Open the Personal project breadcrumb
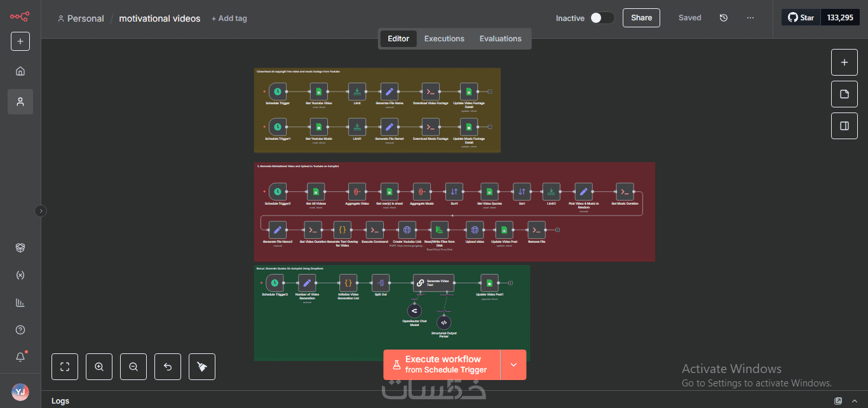Screen dimensions: 868x408 pos(81,18)
